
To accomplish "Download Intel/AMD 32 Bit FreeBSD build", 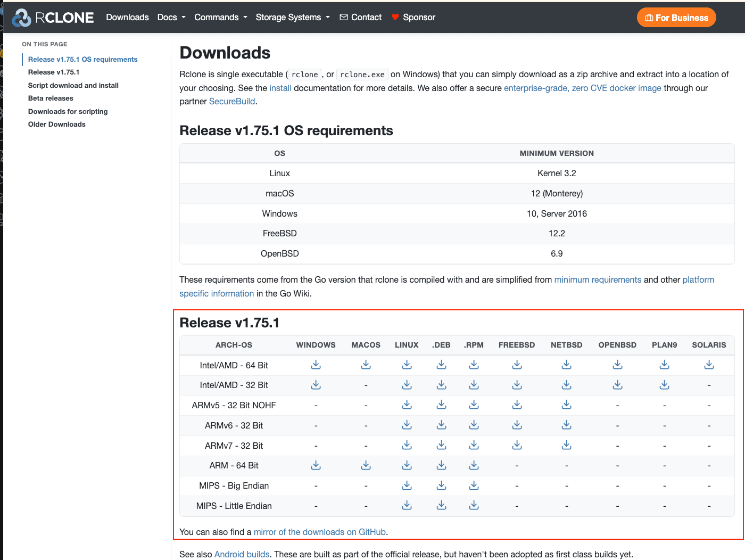I will tap(517, 385).
